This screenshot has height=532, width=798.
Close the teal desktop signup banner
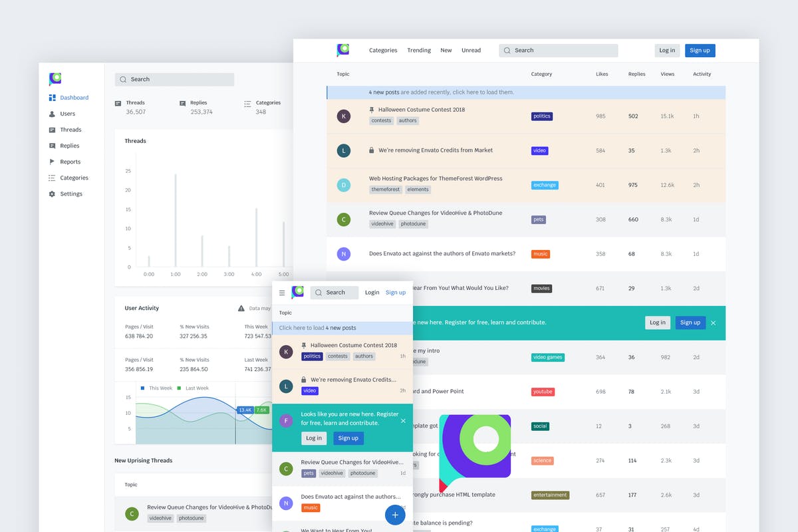coord(713,323)
